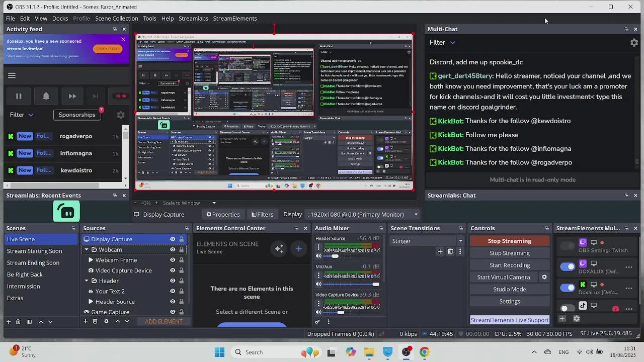Remove scene transition with trash icon
The height and width of the screenshot is (362, 644).
pyautogui.click(x=450, y=251)
